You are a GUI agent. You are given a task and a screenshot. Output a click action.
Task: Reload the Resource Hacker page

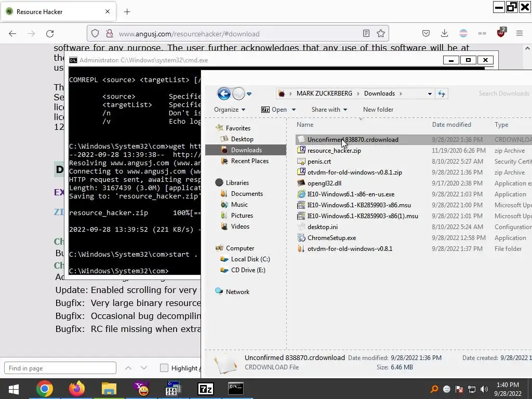click(x=50, y=34)
